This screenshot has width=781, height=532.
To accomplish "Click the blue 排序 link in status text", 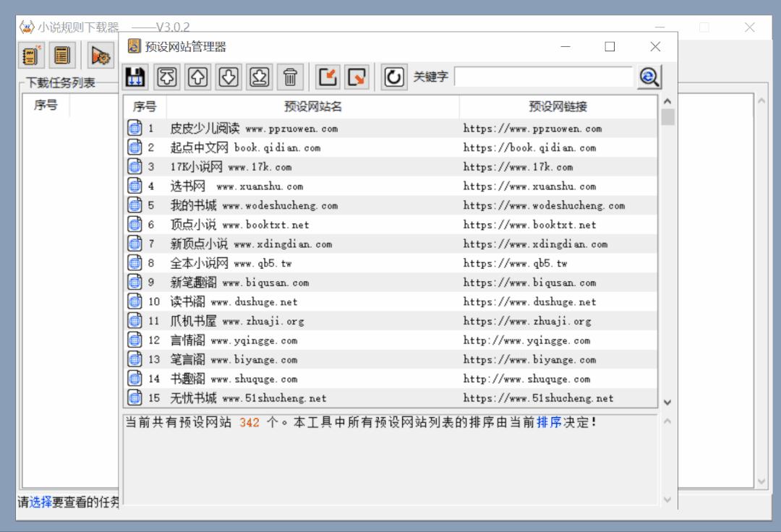I will pyautogui.click(x=549, y=423).
